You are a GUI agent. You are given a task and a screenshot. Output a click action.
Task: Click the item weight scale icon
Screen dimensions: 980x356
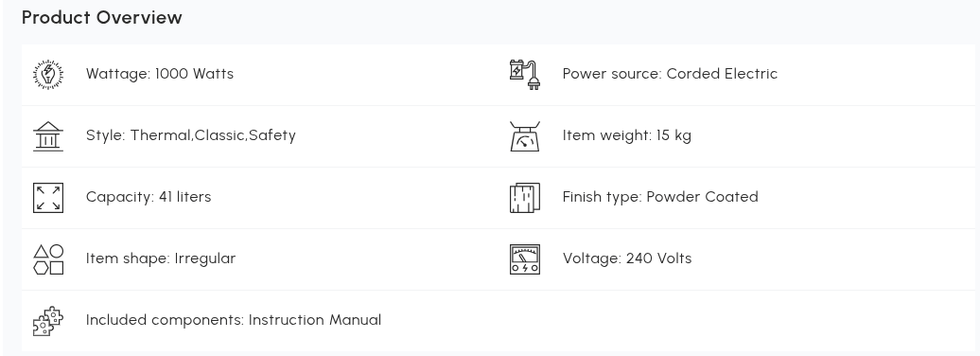pyautogui.click(x=525, y=135)
